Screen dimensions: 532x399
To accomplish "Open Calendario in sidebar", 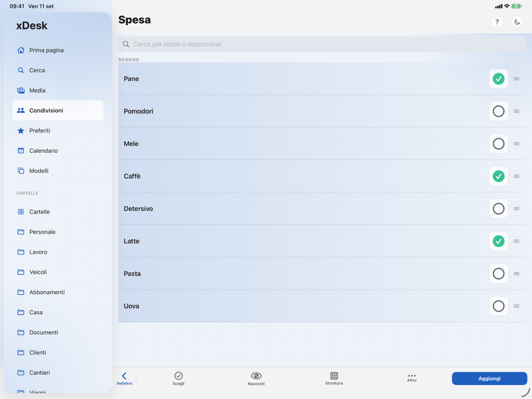I will pyautogui.click(x=58, y=151).
